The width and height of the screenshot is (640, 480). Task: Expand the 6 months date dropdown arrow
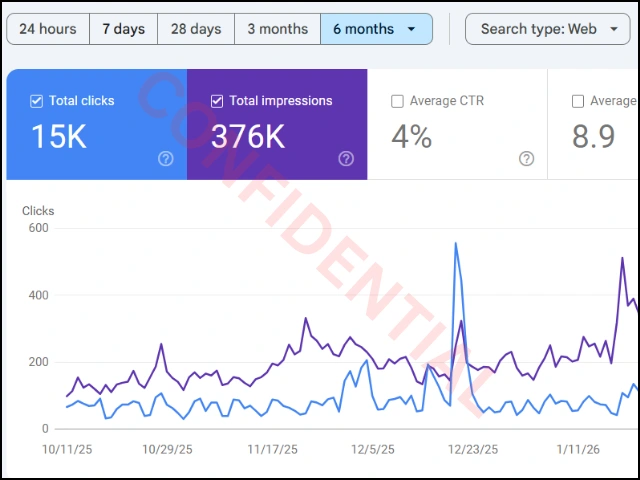coord(412,29)
